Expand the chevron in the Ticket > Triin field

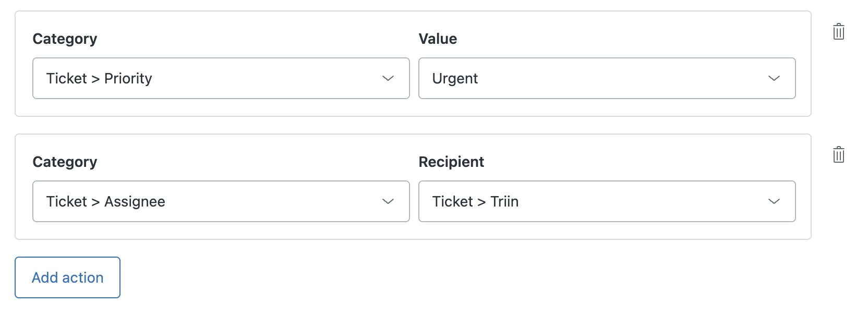point(774,201)
